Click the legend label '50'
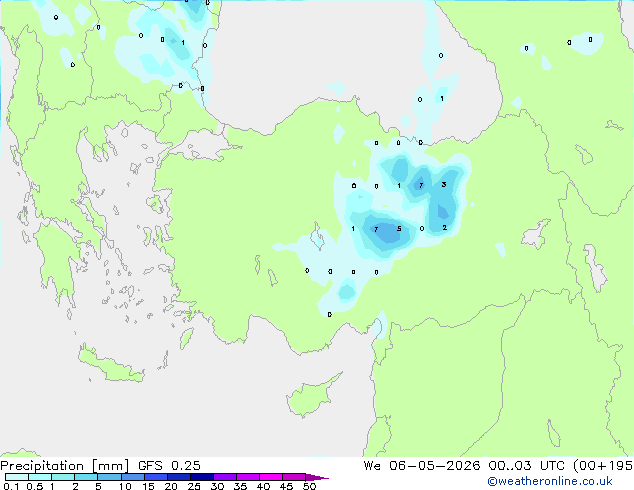The image size is (634, 490). point(310,486)
